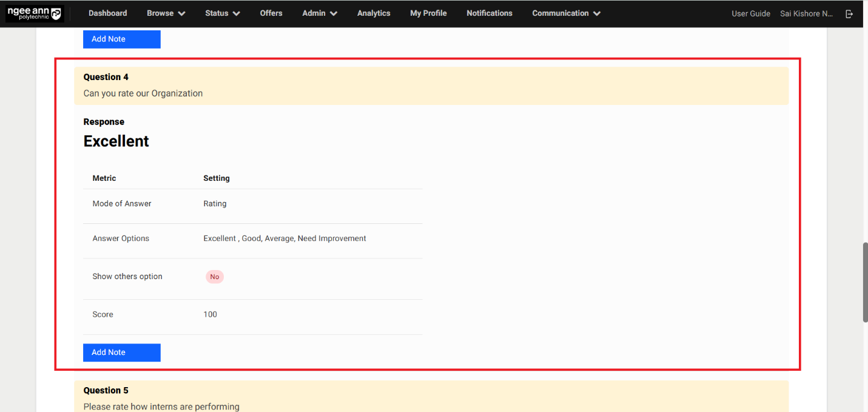This screenshot has height=412, width=868.
Task: Open the User Guide link
Action: [x=750, y=13]
